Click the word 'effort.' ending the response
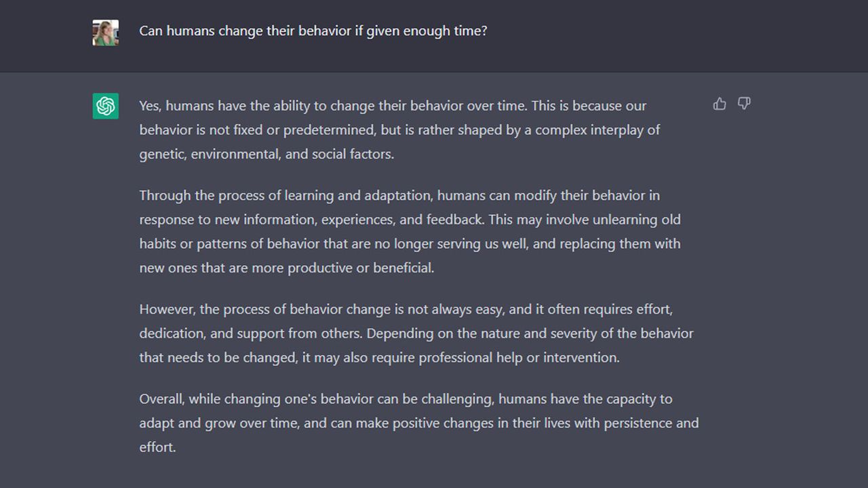Screen dimensions: 868x488 (x=157, y=447)
